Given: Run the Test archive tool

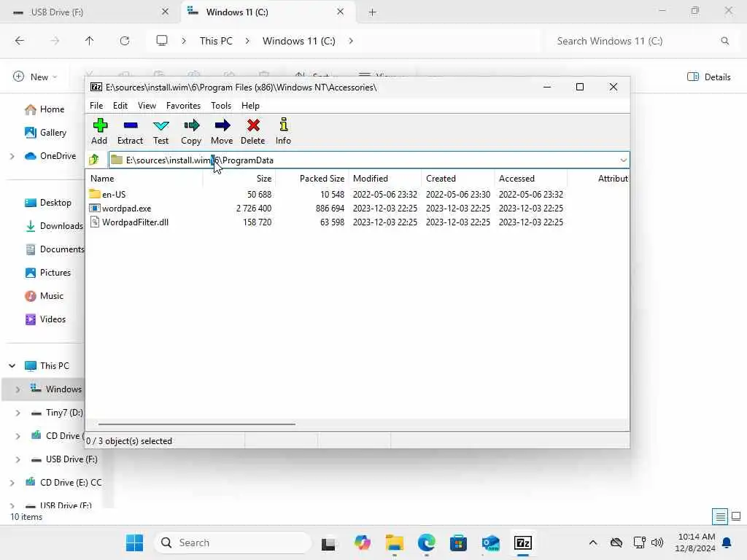Looking at the screenshot, I should (160, 131).
